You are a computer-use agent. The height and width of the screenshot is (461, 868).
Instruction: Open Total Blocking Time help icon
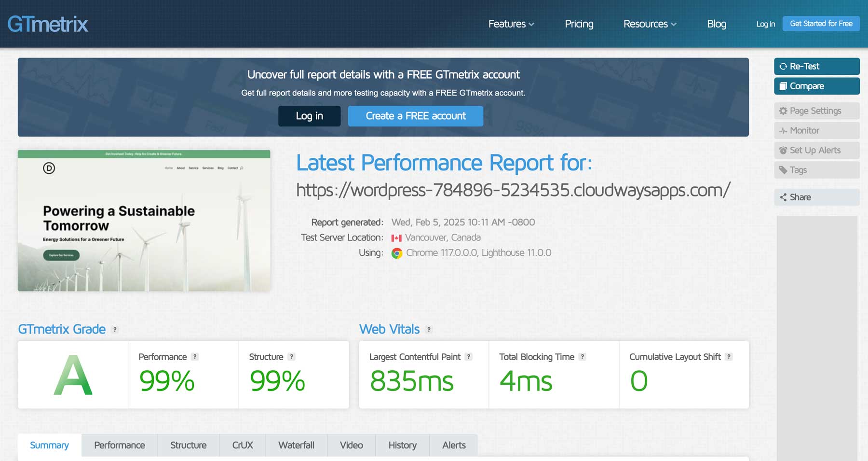tap(583, 357)
